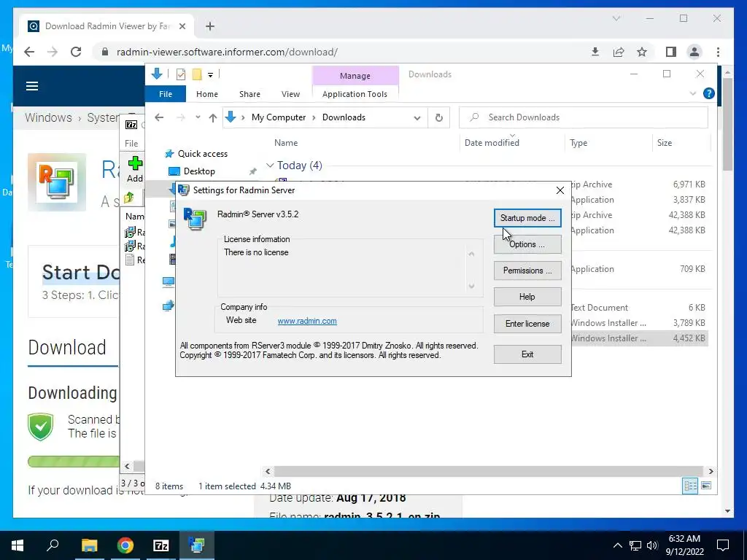747x560 pixels.
Task: Collapse the Today (4) group
Action: (x=270, y=166)
